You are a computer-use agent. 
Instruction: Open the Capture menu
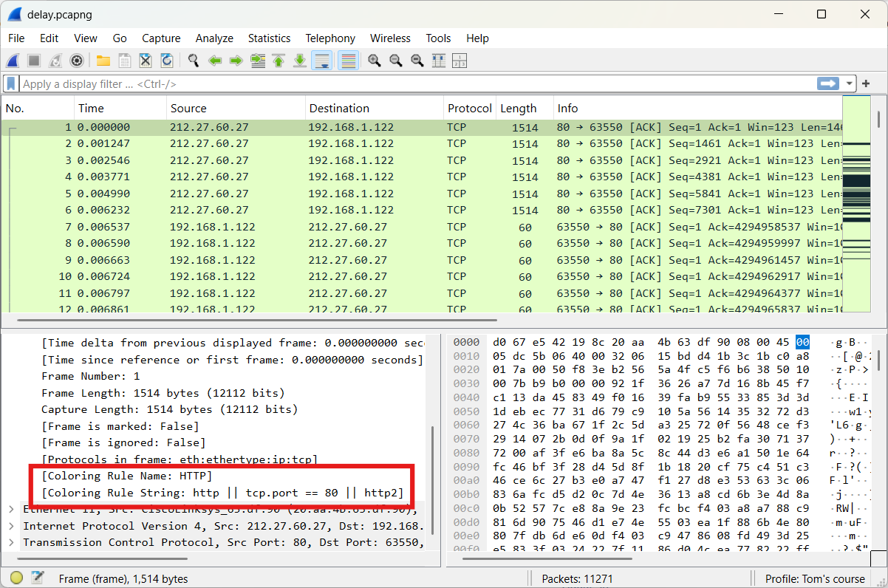161,38
